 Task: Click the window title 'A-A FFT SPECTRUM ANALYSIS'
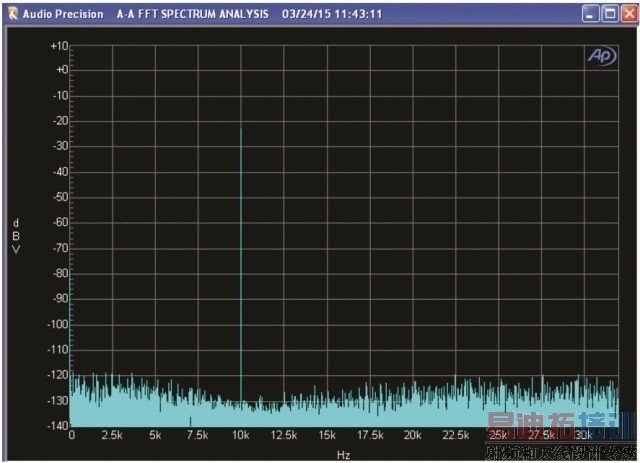(x=193, y=14)
